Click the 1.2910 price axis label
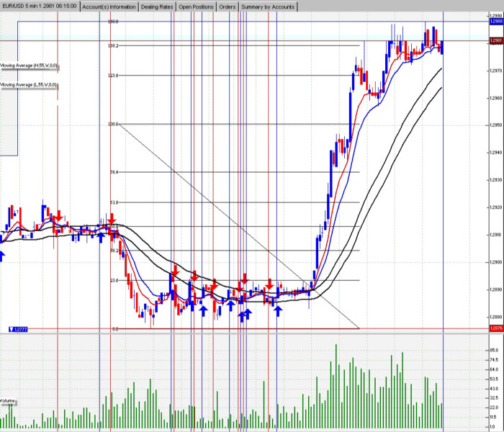 496,235
